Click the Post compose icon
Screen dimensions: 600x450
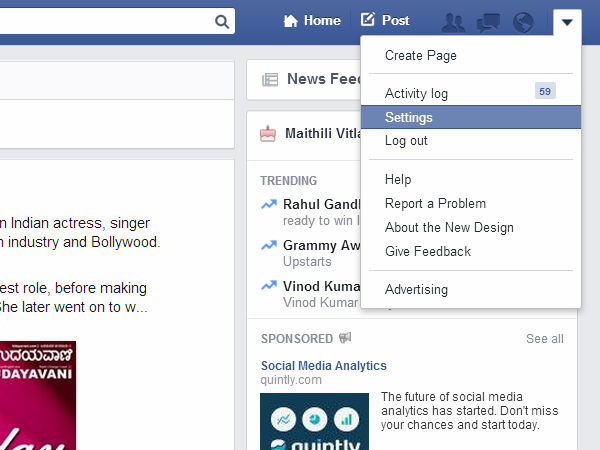click(367, 19)
